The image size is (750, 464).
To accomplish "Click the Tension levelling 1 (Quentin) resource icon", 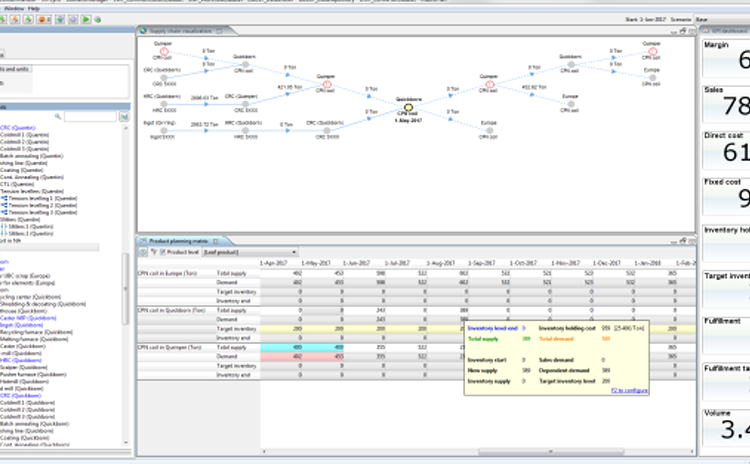I will click(4, 198).
